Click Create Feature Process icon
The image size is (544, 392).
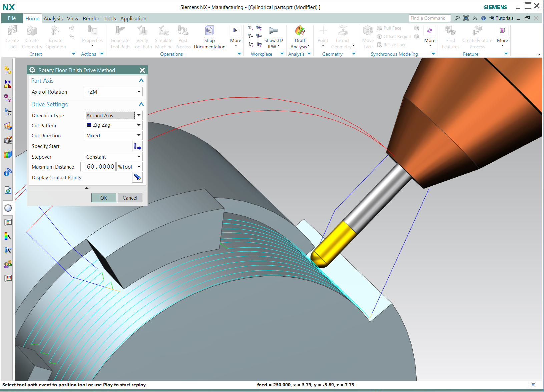[x=477, y=31]
